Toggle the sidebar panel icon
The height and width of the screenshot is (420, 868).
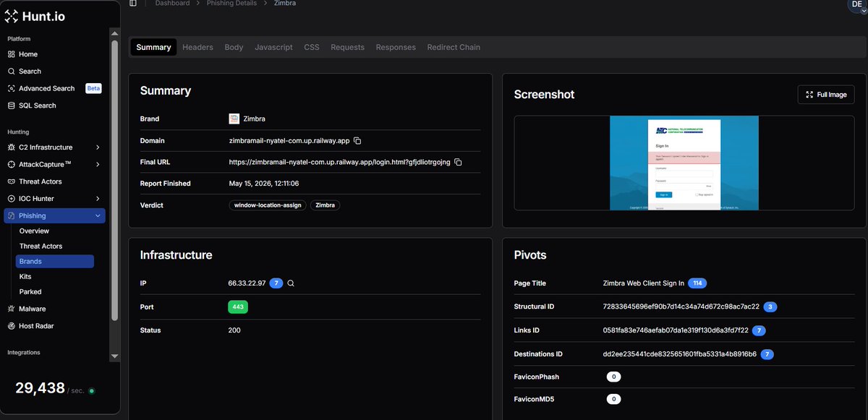133,4
